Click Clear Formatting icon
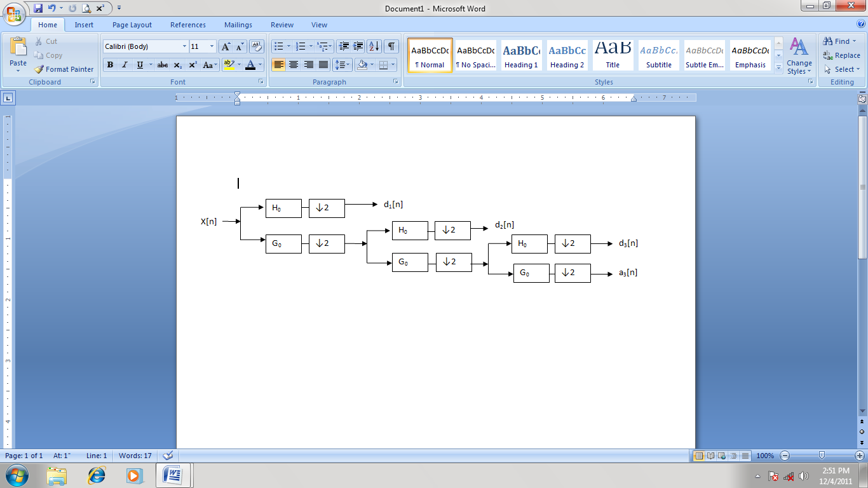Image resolution: width=868 pixels, height=488 pixels. tap(257, 46)
